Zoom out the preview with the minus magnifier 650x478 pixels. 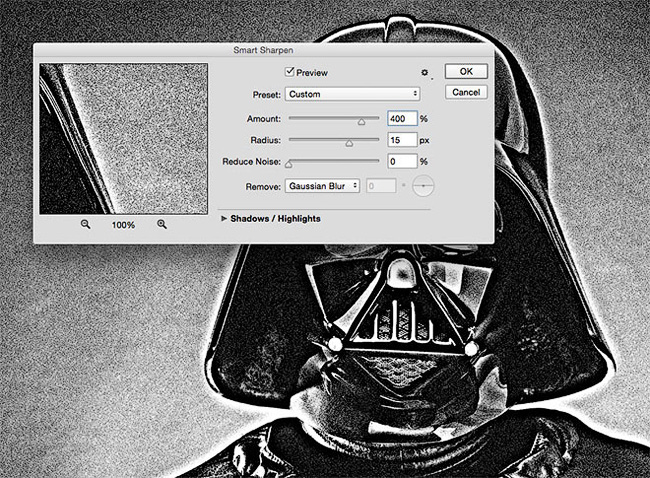pyautogui.click(x=85, y=225)
